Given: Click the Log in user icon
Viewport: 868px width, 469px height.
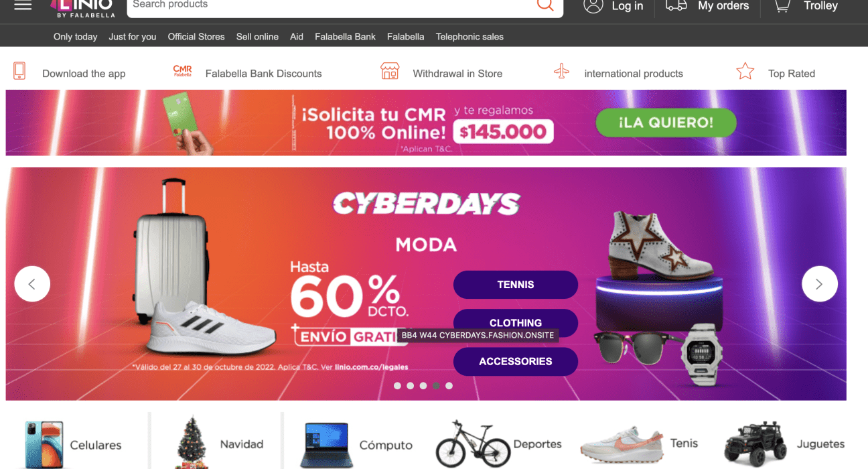Looking at the screenshot, I should click(x=593, y=5).
